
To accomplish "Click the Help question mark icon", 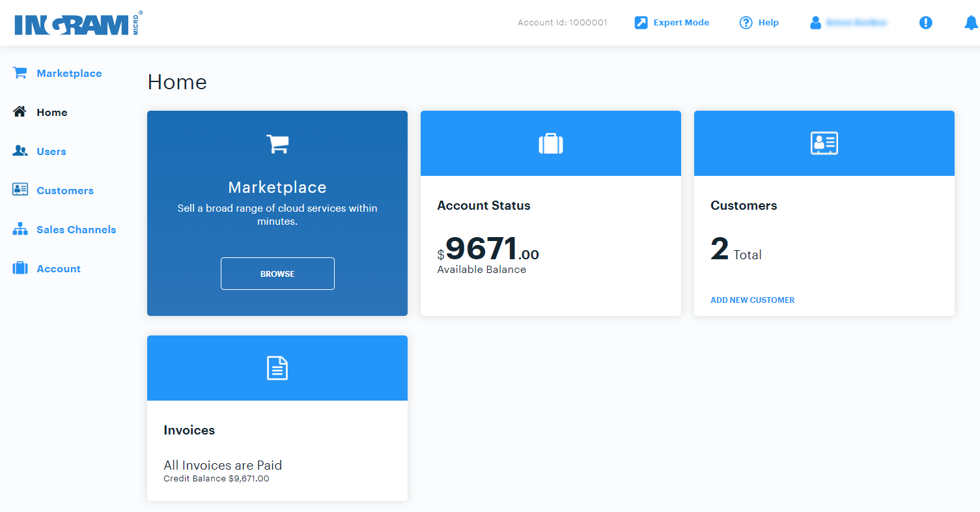I will 746,23.
